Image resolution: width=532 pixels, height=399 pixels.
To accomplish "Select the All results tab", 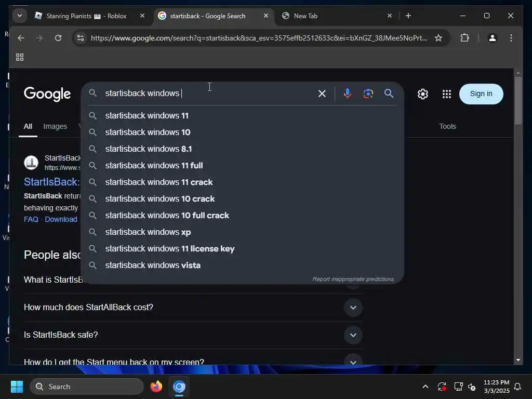I will pyautogui.click(x=28, y=126).
